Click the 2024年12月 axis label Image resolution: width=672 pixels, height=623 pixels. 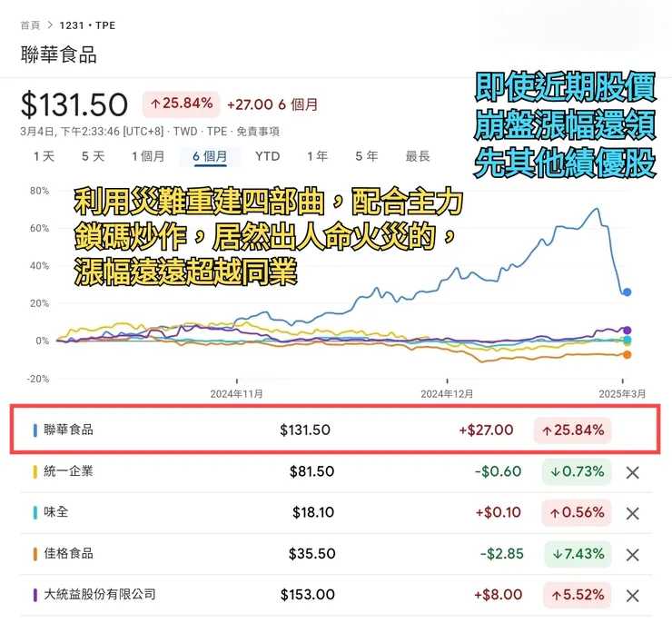point(447,394)
